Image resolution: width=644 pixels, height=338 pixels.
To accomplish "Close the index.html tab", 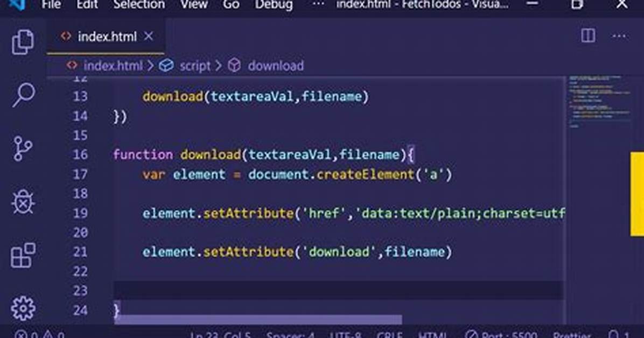I will click(x=149, y=37).
